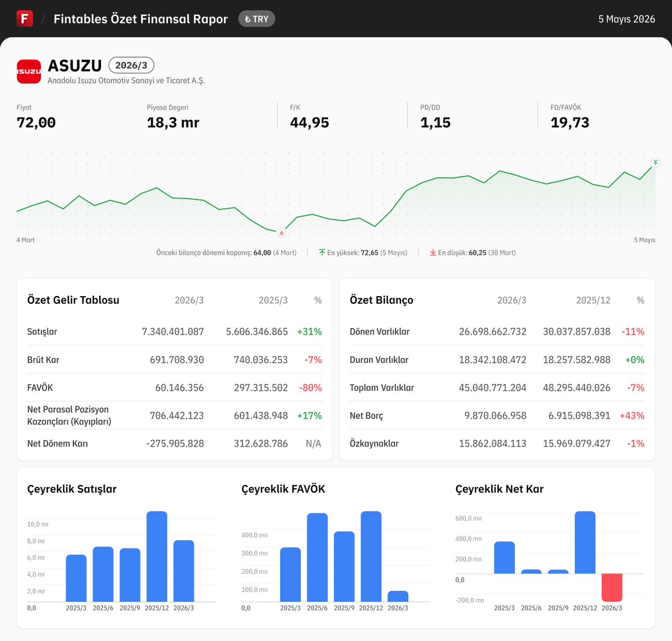
Task: Click the red Fintables F logo
Action: [25, 18]
